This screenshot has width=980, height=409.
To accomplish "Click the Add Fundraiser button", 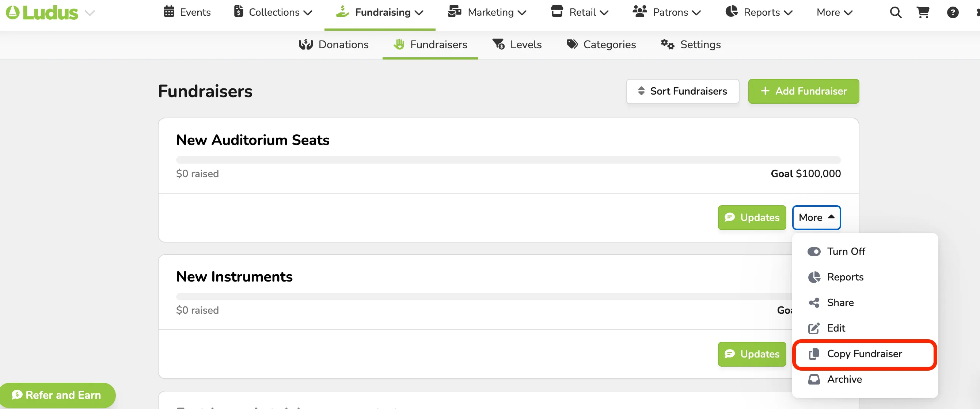I will point(804,91).
